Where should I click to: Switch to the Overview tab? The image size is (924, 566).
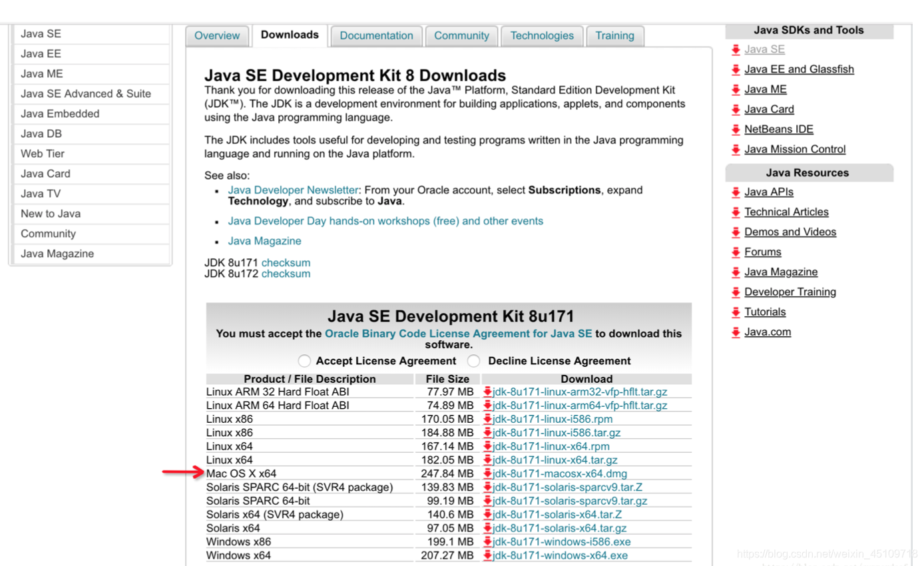coord(217,36)
